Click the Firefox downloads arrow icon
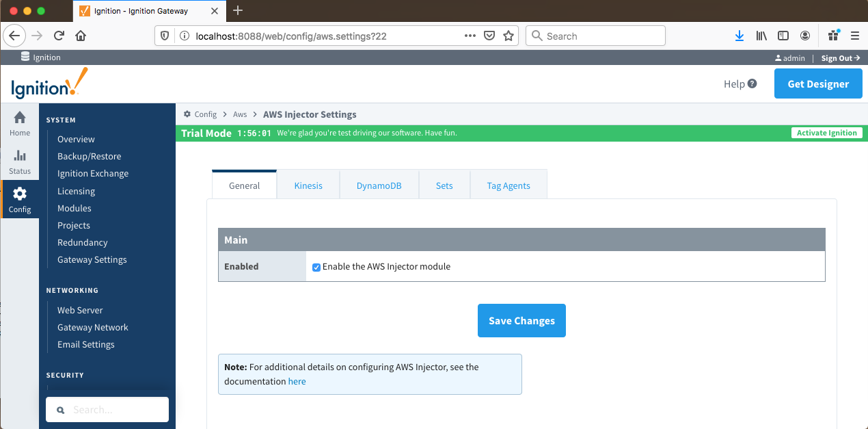 [x=739, y=36]
